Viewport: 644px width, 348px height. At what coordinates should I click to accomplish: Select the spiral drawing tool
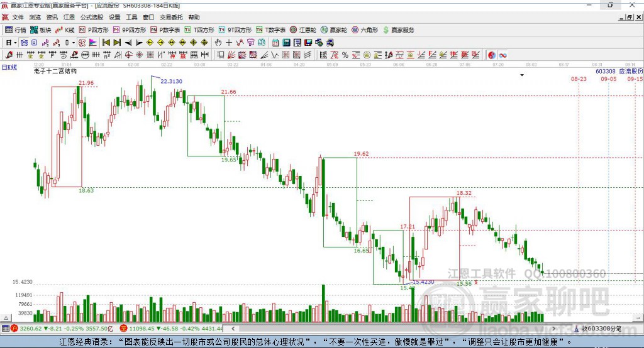(x=64, y=55)
